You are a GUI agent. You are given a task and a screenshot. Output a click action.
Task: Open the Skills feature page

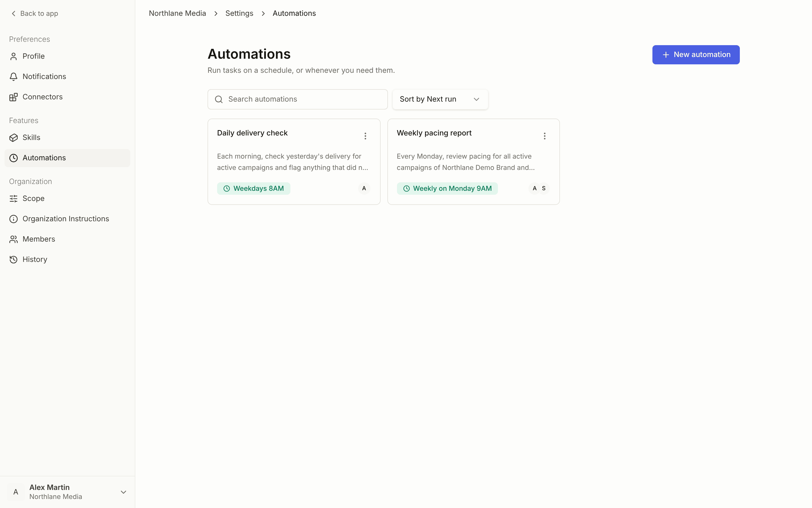click(x=67, y=138)
